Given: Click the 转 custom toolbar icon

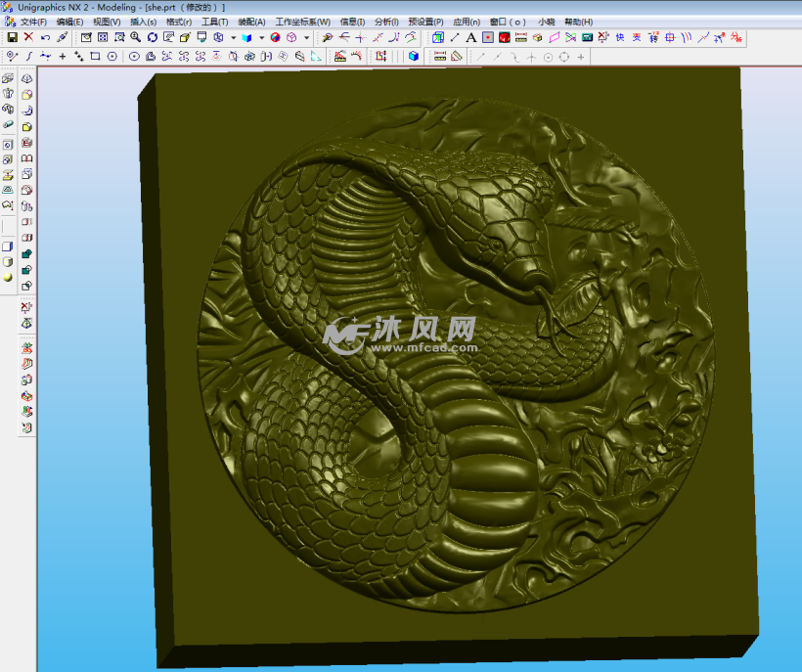Looking at the screenshot, I should coord(653,37).
